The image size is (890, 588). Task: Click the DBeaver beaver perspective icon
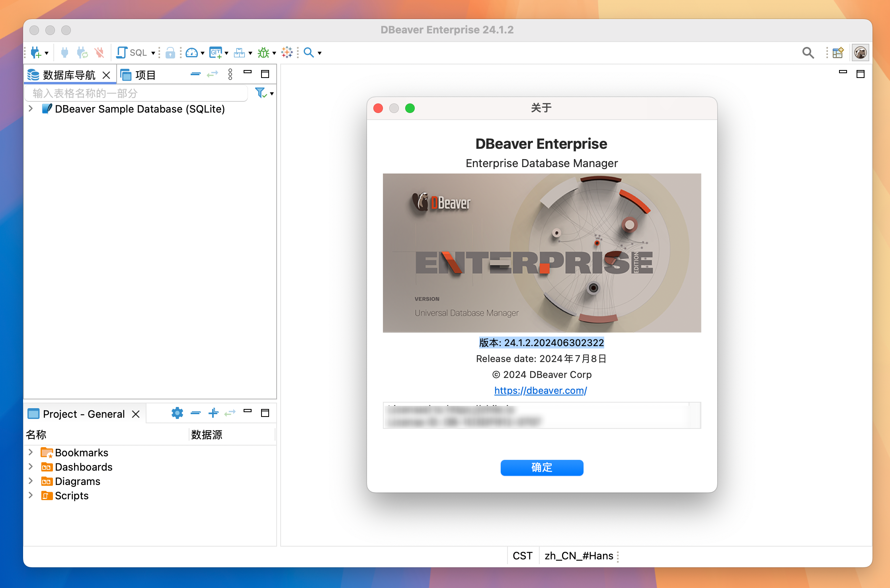tap(860, 53)
